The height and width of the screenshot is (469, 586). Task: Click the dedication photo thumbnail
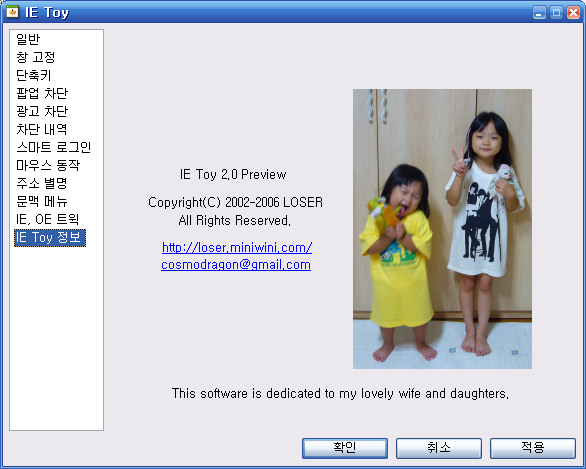point(442,229)
